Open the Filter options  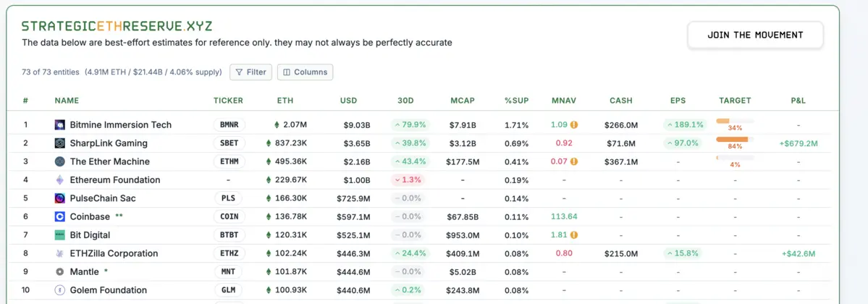(250, 72)
